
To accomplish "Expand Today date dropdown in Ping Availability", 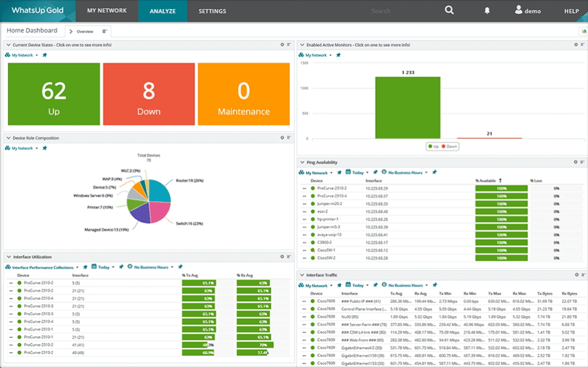I will 359,173.
